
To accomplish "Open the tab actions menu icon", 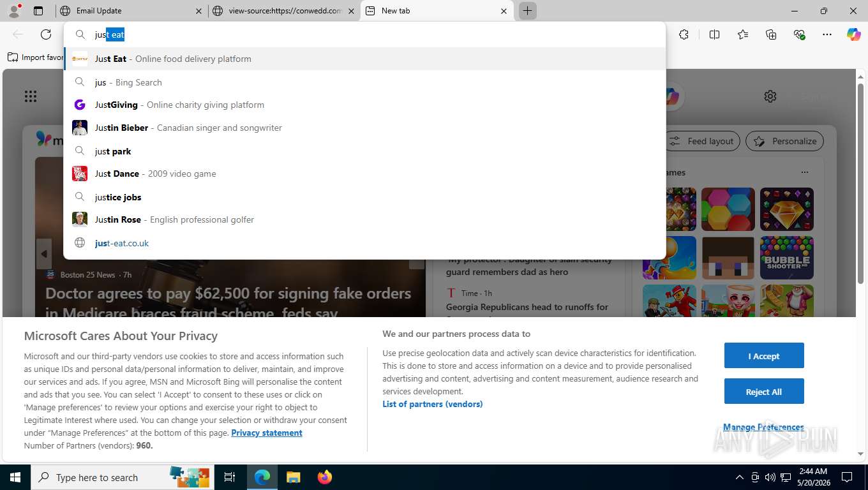I will point(38,11).
